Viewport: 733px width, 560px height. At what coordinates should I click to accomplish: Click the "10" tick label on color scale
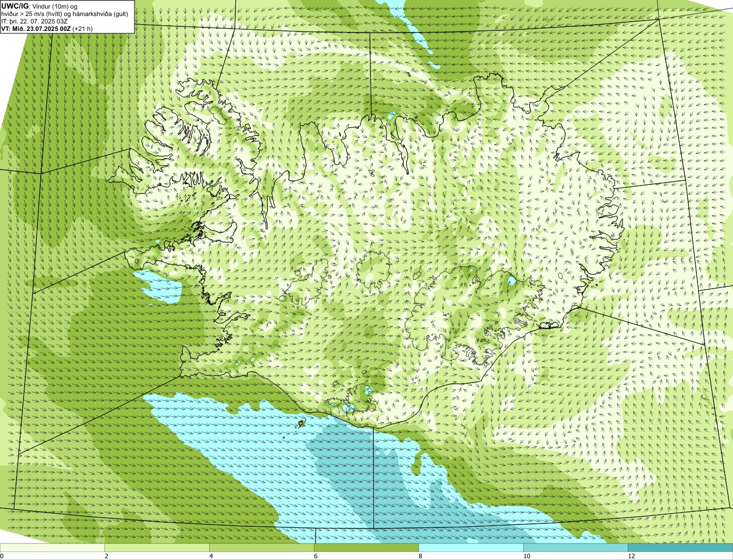(526, 556)
